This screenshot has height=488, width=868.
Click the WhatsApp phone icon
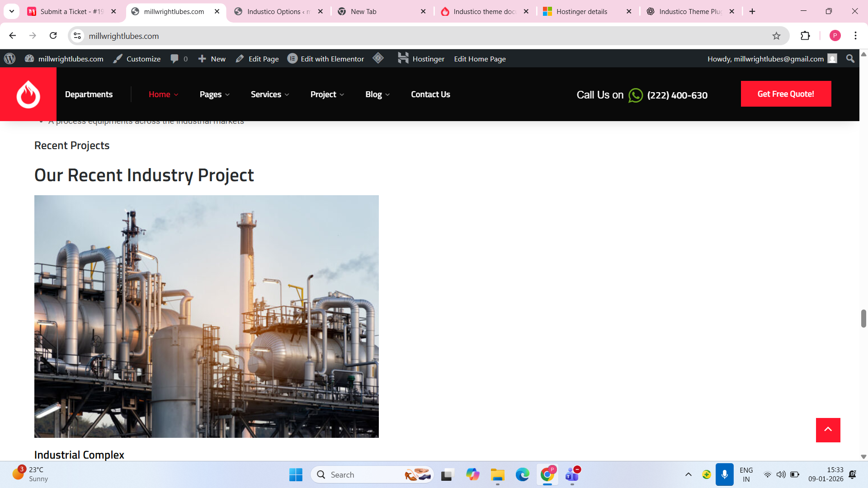pos(635,95)
